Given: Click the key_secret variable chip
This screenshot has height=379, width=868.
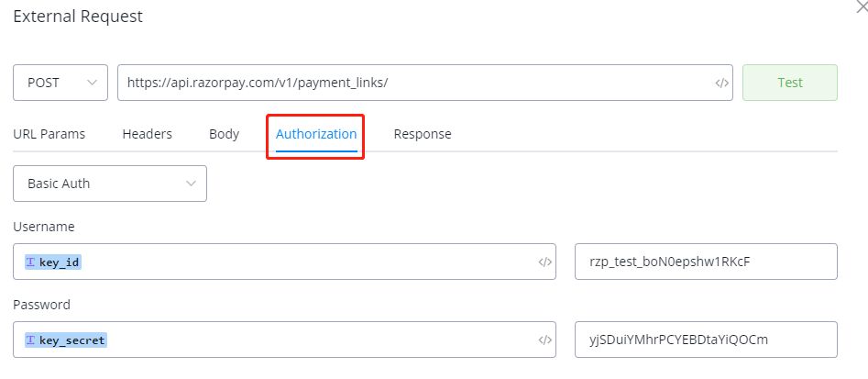Looking at the screenshot, I should click(x=66, y=340).
